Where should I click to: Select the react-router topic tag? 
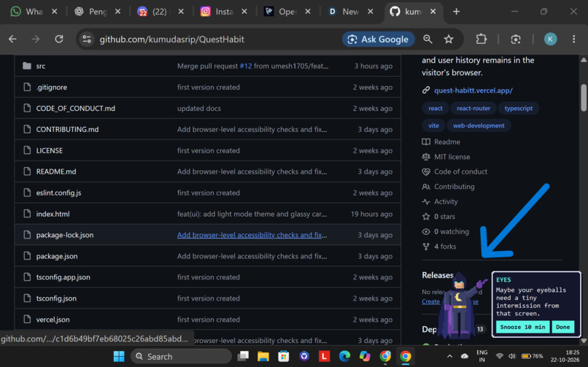coord(473,108)
